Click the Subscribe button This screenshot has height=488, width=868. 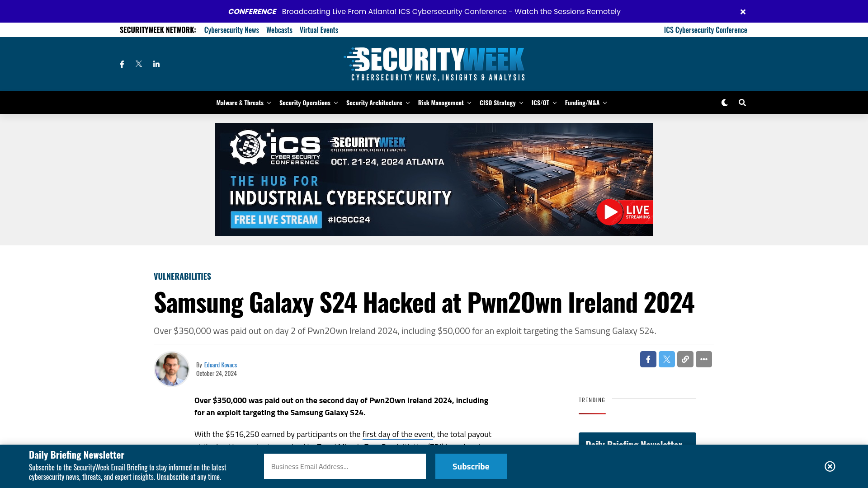pos(471,466)
